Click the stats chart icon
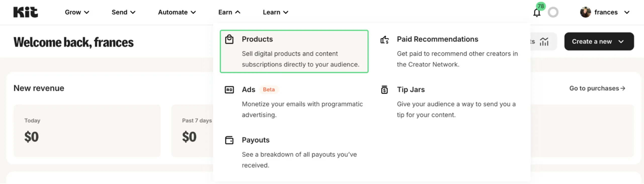This screenshot has width=644, height=184. pos(544,42)
